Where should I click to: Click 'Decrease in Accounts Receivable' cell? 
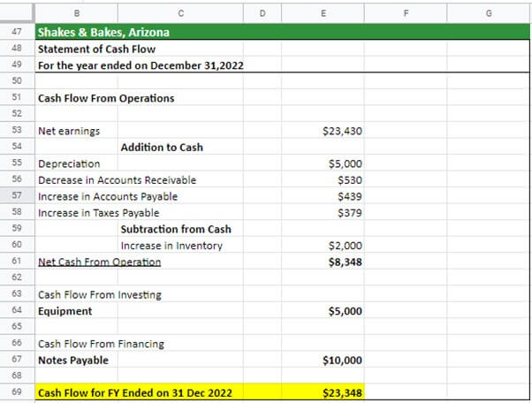(x=117, y=179)
